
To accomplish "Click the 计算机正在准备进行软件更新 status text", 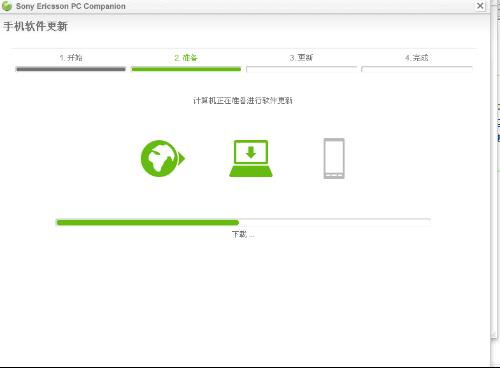I will [x=243, y=100].
